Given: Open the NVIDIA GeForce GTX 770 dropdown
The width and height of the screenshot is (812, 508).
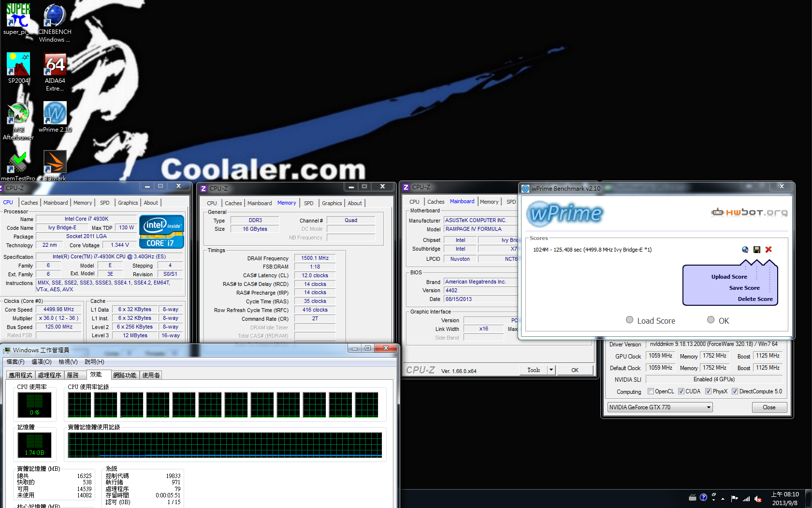Looking at the screenshot, I should [660, 407].
